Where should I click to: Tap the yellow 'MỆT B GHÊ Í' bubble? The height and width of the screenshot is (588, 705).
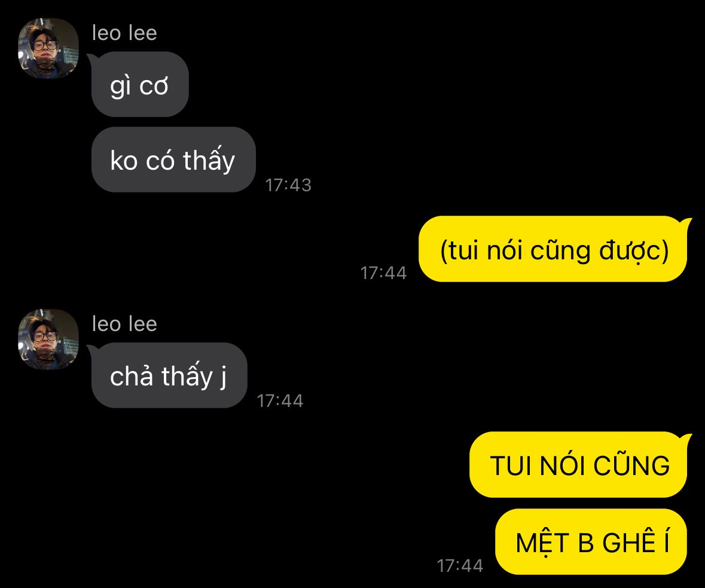coord(591,541)
